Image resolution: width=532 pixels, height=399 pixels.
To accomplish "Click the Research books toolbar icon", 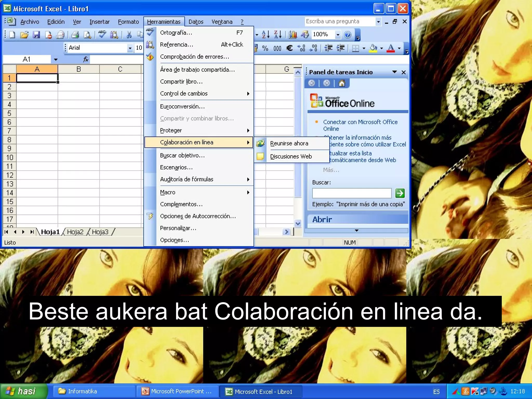I will click(114, 35).
